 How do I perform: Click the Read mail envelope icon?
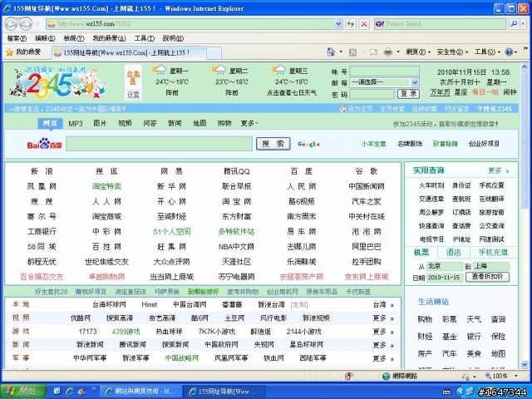coord(373,52)
